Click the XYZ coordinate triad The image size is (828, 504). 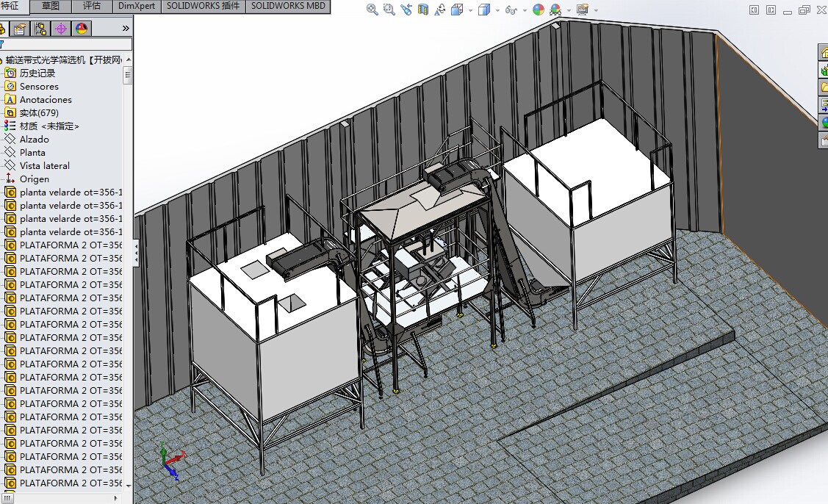(172, 461)
